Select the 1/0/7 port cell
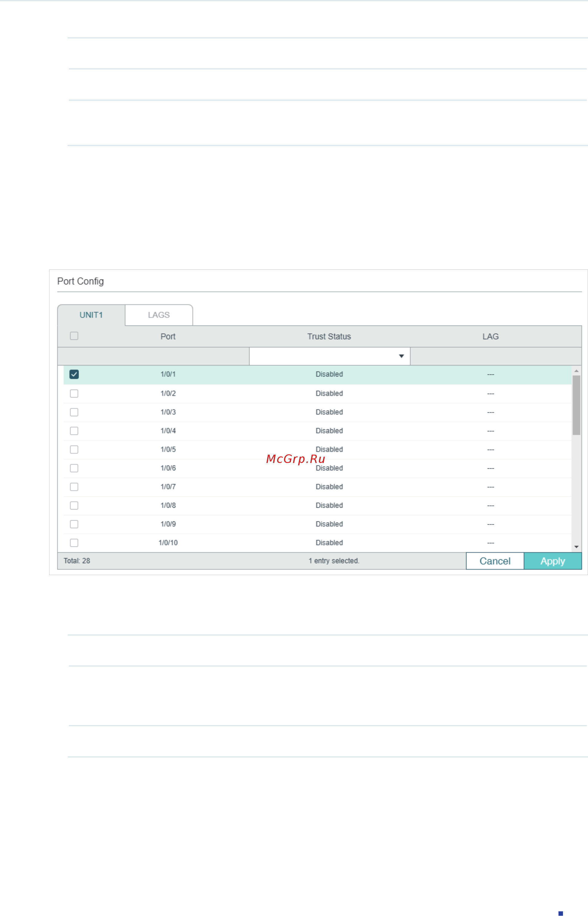 click(x=168, y=487)
